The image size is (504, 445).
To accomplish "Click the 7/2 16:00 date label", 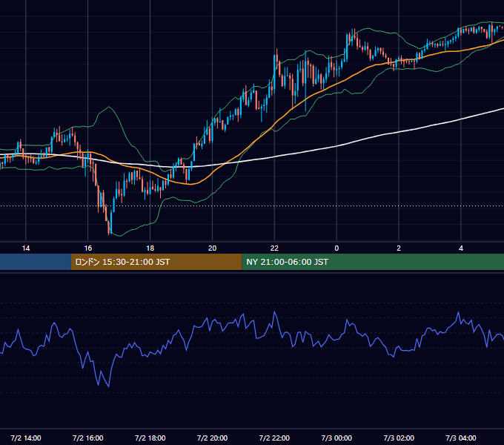I will point(87,438).
